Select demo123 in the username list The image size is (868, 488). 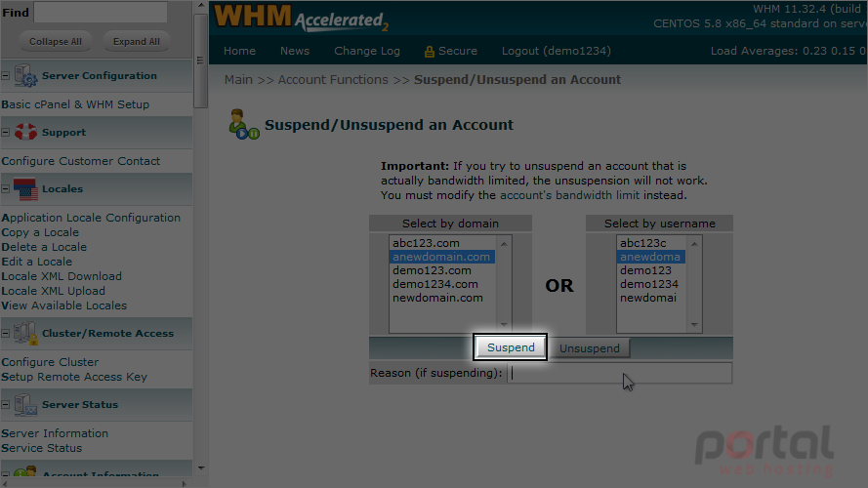[x=651, y=270]
